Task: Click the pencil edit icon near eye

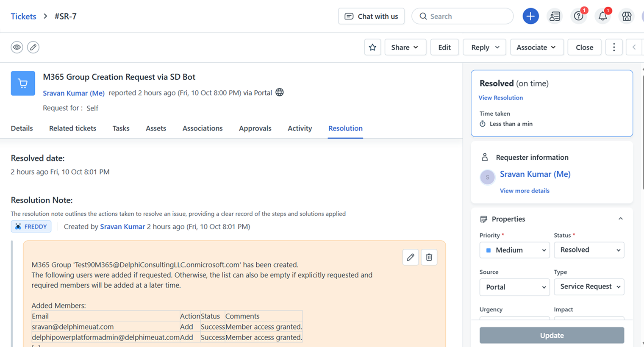Action: point(33,47)
